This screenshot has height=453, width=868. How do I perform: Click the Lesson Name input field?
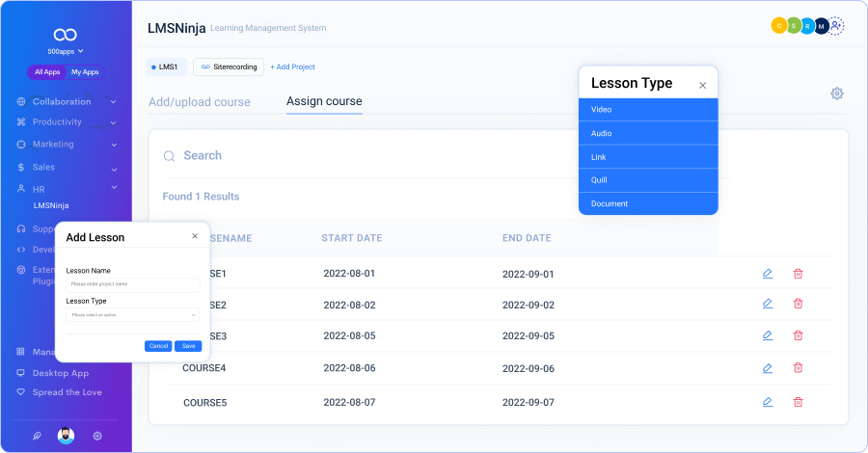pos(133,284)
